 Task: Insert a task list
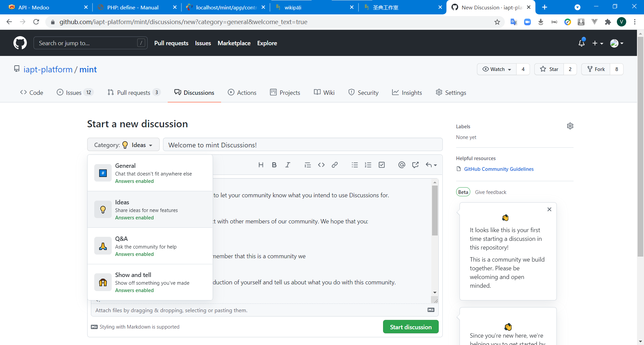382,165
